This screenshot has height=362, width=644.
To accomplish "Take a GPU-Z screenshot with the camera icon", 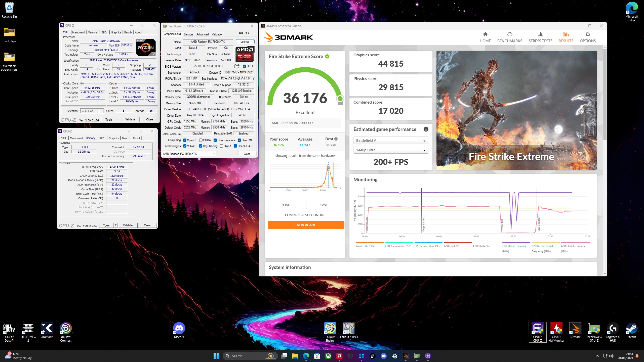I will (241, 33).
